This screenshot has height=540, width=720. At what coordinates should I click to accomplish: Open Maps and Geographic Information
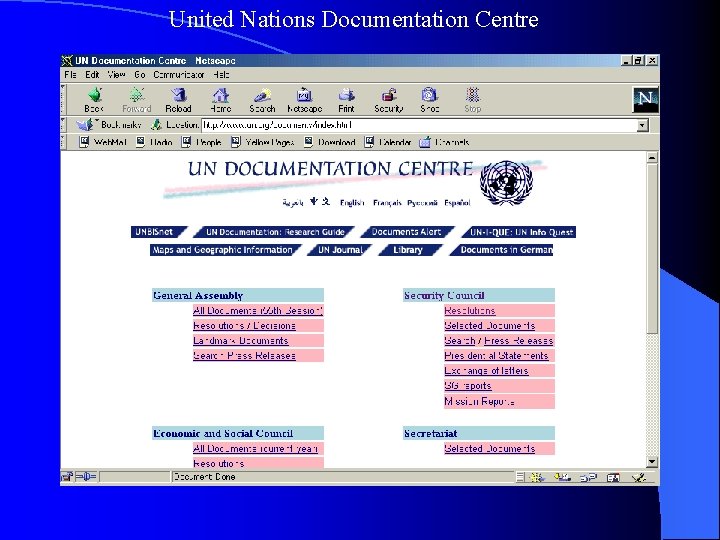click(x=224, y=250)
